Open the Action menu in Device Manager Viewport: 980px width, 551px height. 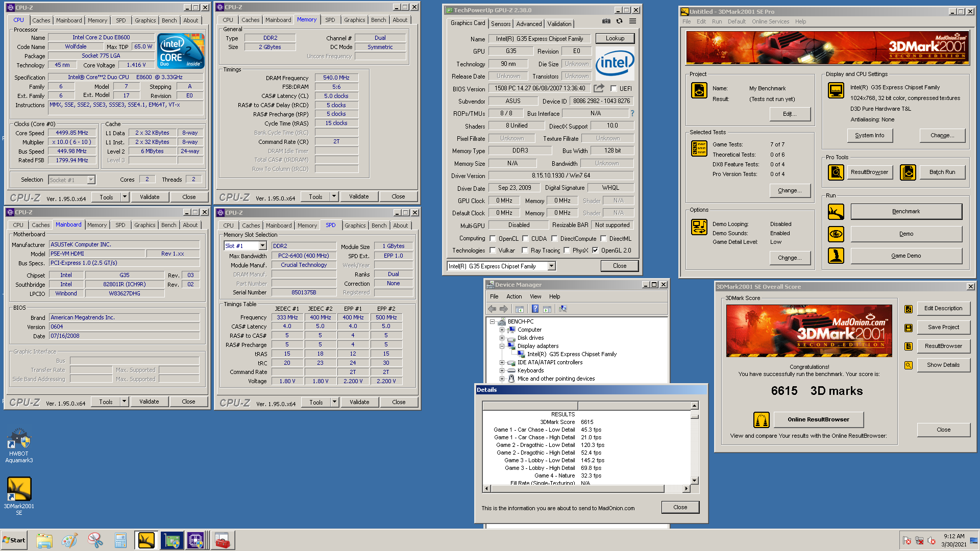pos(514,296)
